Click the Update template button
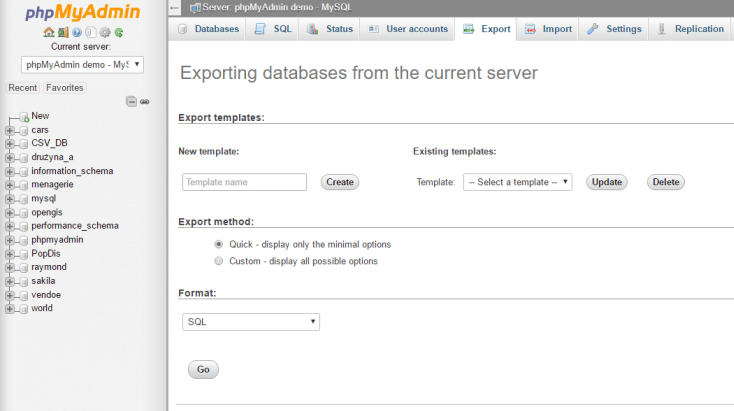The width and height of the screenshot is (734, 411). (607, 182)
